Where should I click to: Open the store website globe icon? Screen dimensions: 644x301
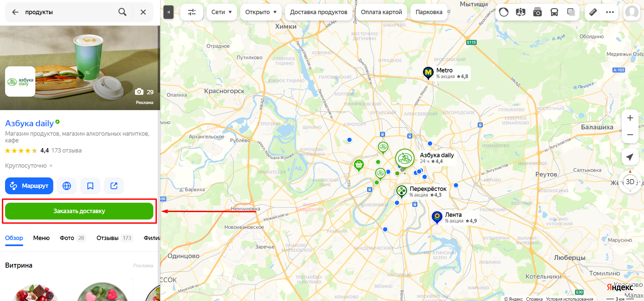click(x=67, y=186)
